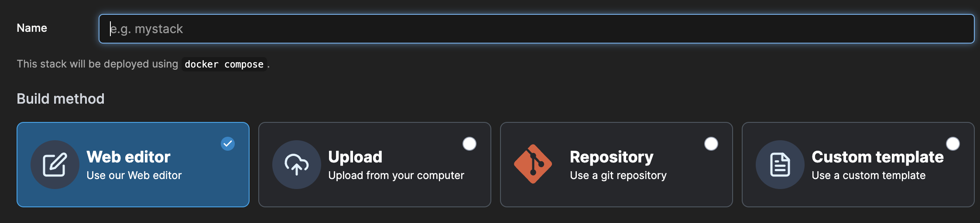Screen dimensions: 980x223
Task: Click the 'Upload' card title
Action: (x=355, y=157)
